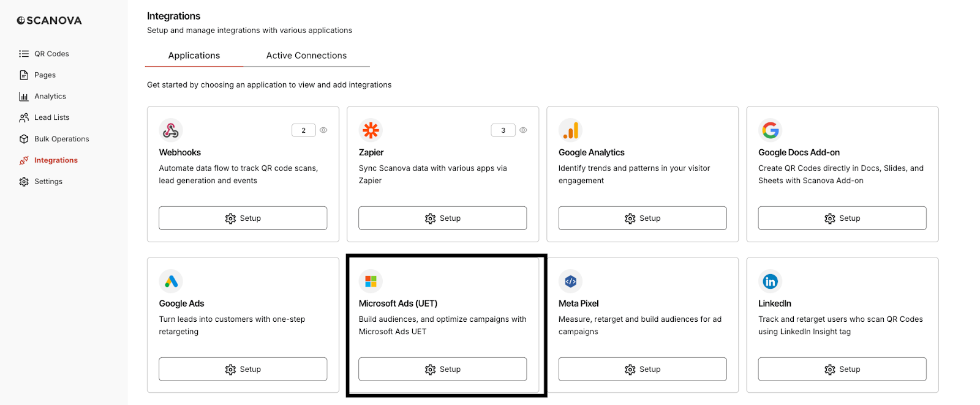Click the Google Ads icon

[x=171, y=281]
